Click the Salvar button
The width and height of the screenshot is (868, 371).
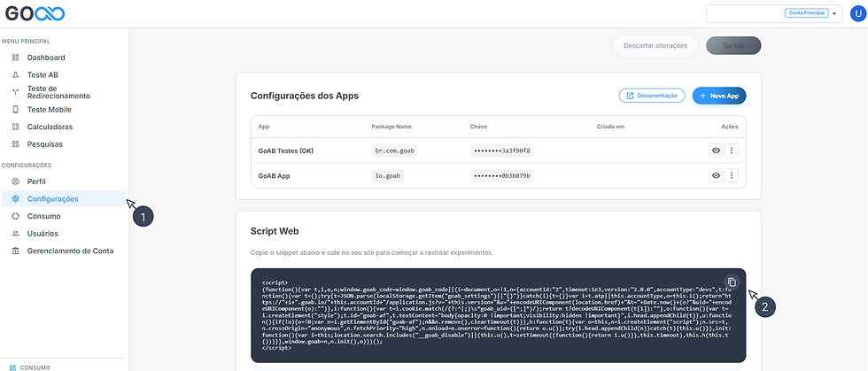pyautogui.click(x=733, y=46)
